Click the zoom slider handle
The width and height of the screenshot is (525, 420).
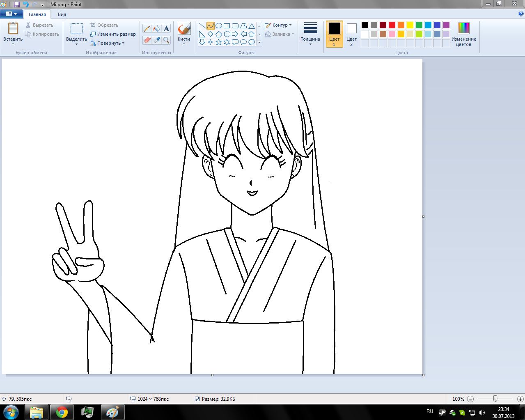coord(495,399)
